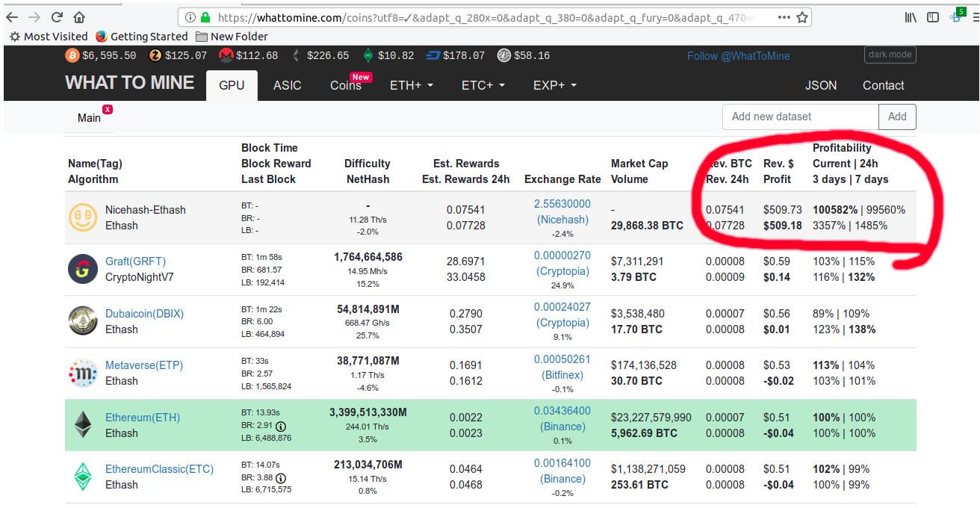Open the Metaverse(ETP) coin link
Image resolution: width=980 pixels, height=508 pixels.
point(144,365)
